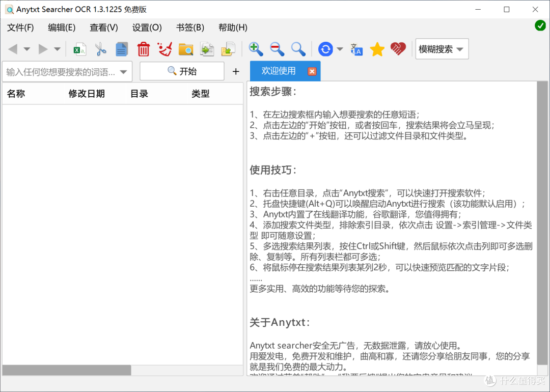
Task: Zoom in with the green plus magnifier
Action: [x=256, y=49]
